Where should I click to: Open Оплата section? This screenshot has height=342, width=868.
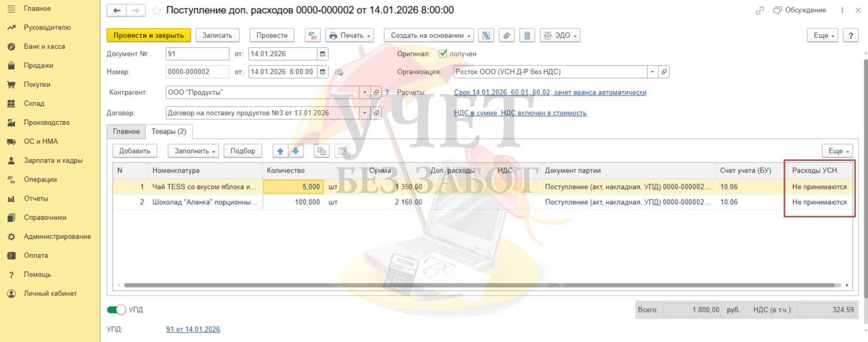click(36, 255)
